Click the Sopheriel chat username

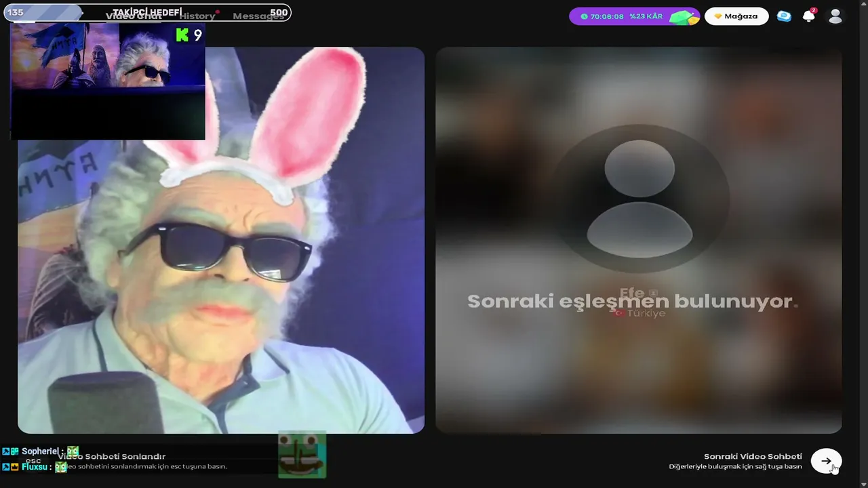click(x=40, y=451)
